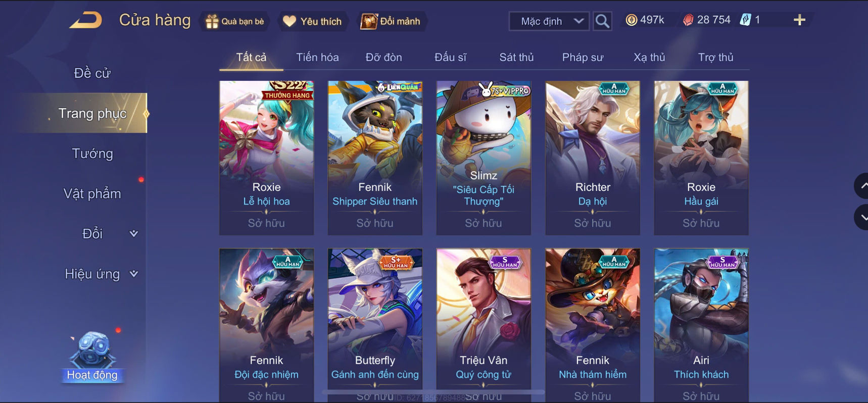Tap the gold coin balance icon
The image size is (868, 403).
click(632, 20)
